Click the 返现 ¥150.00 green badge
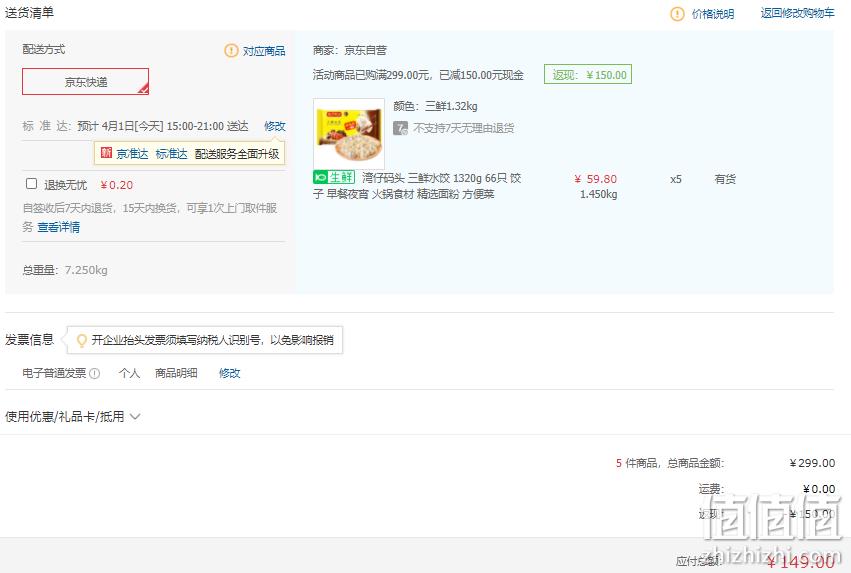851x573 pixels. (x=588, y=75)
